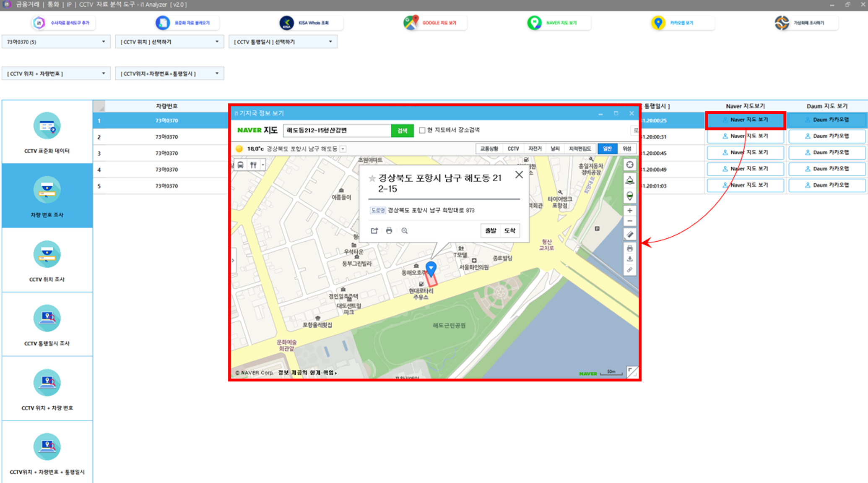Click Daum 카카오맵 button in row 1
This screenshot has height=483, width=868.
coord(827,120)
